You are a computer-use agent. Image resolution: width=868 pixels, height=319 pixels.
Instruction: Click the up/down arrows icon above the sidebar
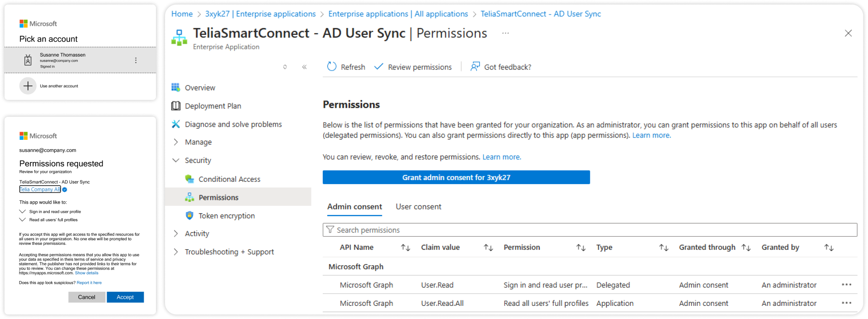click(x=285, y=67)
